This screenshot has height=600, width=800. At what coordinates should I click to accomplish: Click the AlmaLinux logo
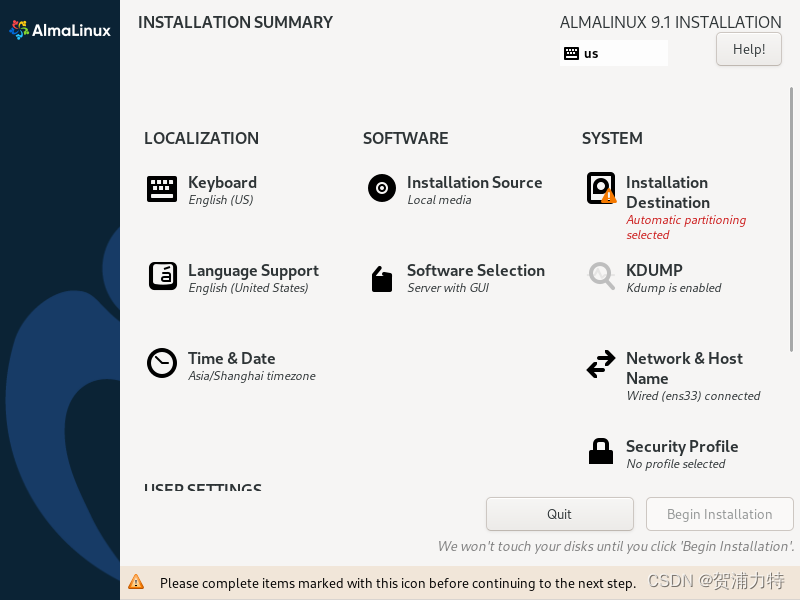[x=60, y=30]
